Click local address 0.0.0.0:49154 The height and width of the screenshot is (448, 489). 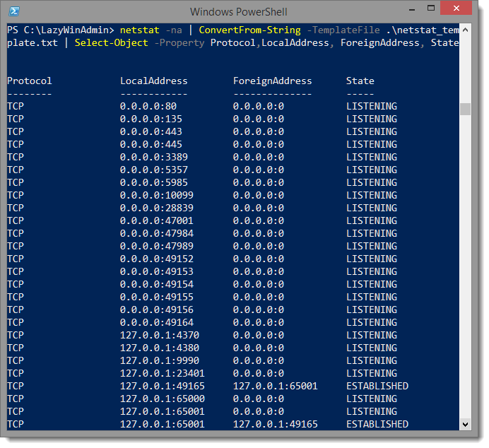coord(157,285)
